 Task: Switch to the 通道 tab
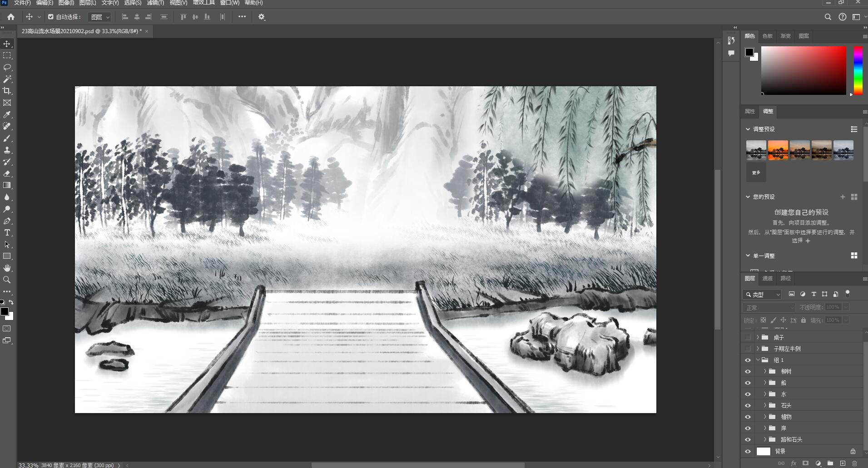767,278
